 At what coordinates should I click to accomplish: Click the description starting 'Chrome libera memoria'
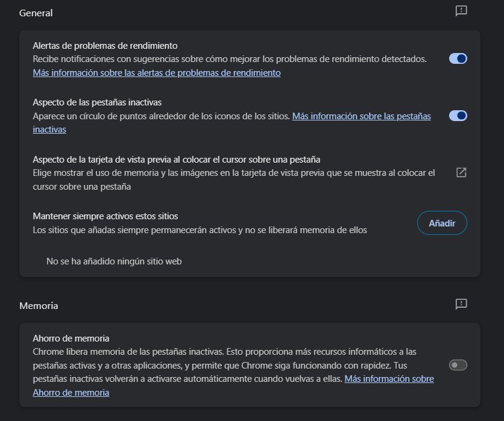[224, 352]
